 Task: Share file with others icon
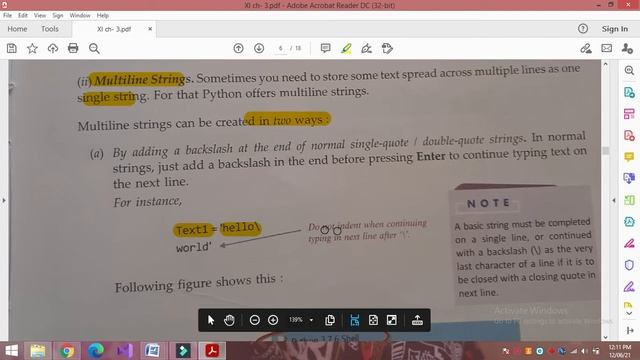[x=627, y=49]
